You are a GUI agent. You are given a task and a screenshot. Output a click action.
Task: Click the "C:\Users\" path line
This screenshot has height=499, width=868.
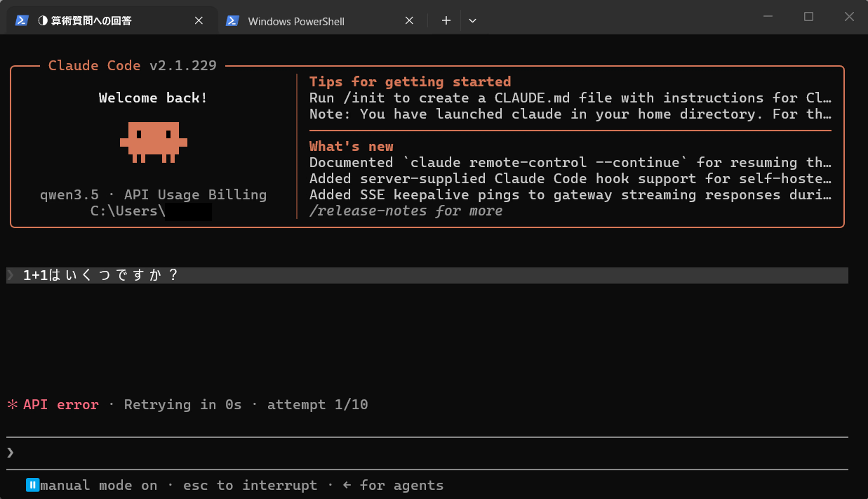151,211
